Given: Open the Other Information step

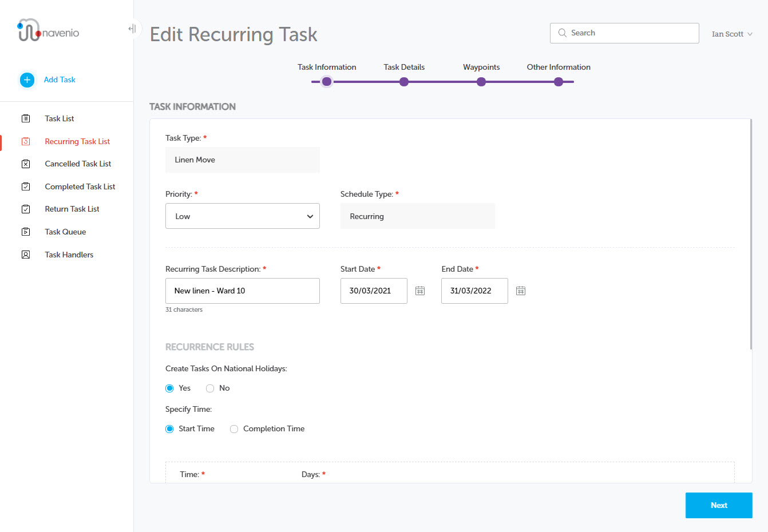Looking at the screenshot, I should tap(559, 82).
